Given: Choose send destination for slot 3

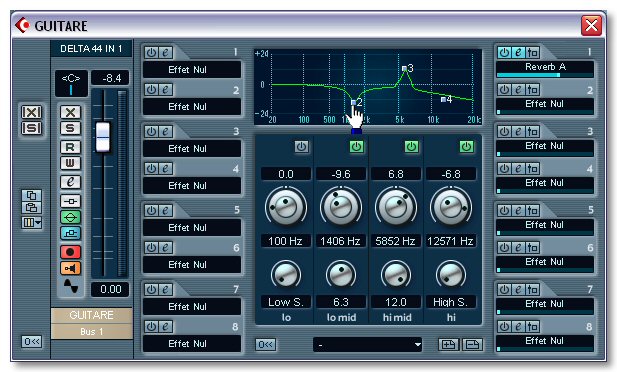Looking at the screenshot, I should [545, 146].
